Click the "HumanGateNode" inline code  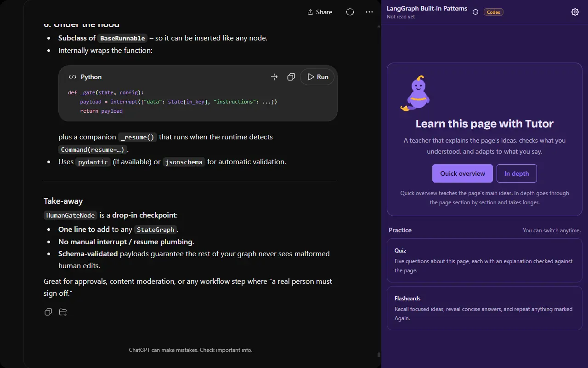[71, 215]
